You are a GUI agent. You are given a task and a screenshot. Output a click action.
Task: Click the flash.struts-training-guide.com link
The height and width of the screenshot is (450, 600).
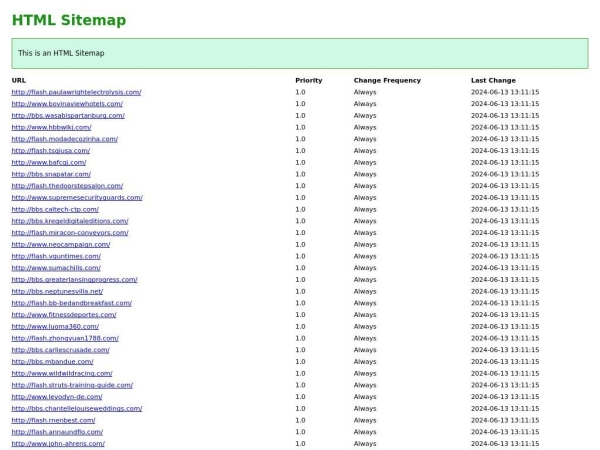tap(72, 385)
